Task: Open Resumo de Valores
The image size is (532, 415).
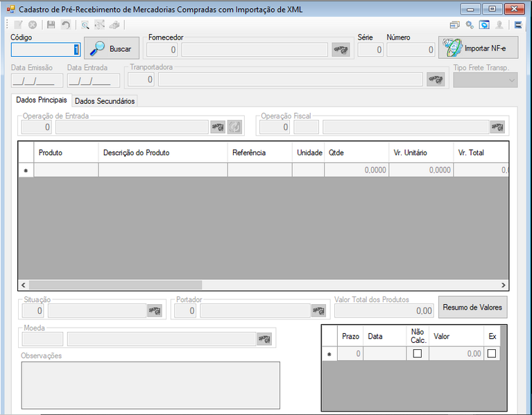Action: (472, 308)
